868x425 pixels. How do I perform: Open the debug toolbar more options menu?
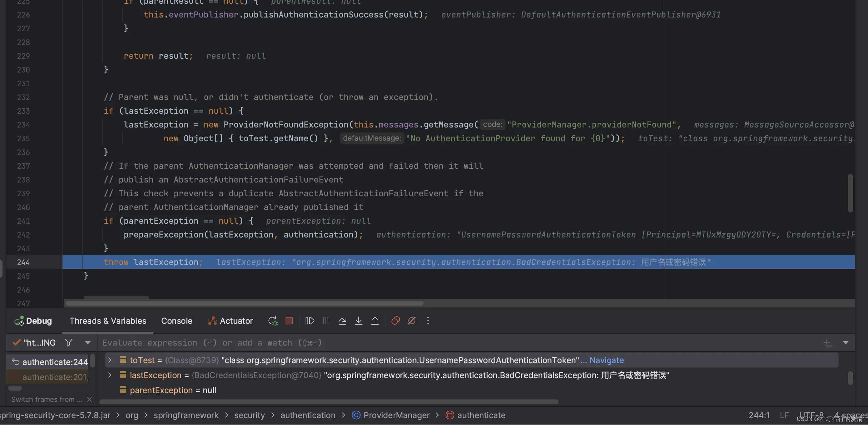coord(428,321)
